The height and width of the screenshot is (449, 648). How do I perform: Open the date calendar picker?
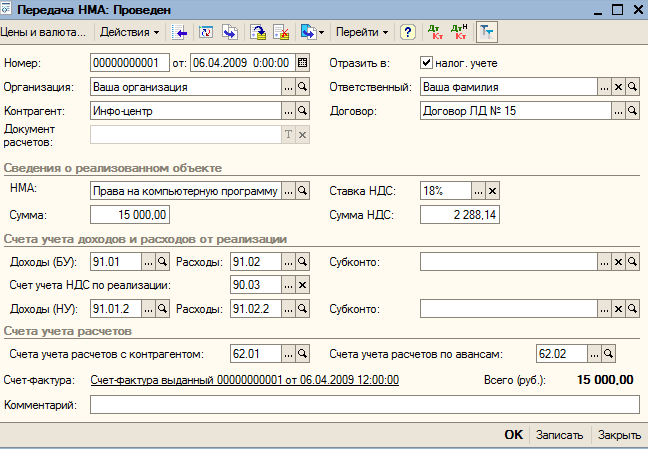pos(303,63)
